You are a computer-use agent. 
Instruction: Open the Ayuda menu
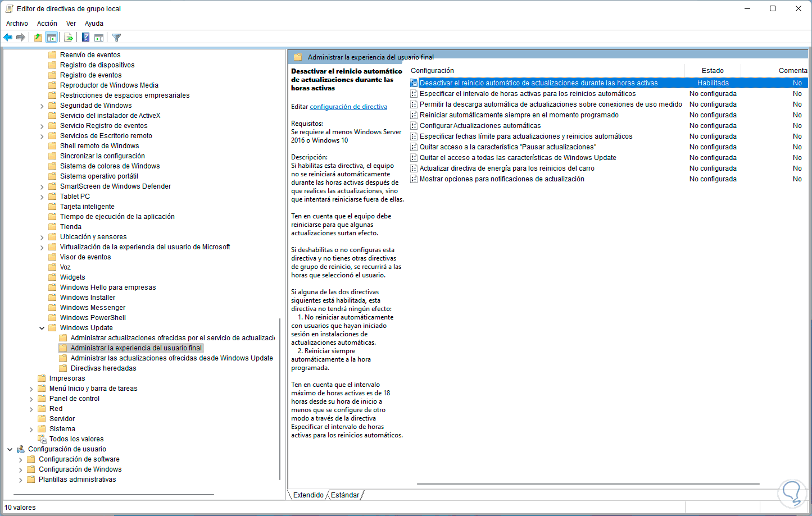pos(94,24)
